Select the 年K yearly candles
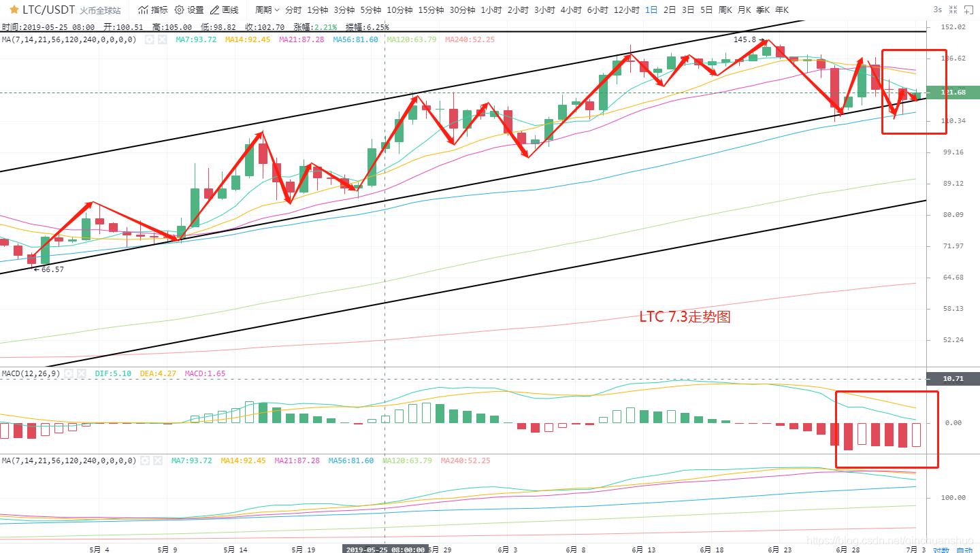The width and height of the screenshot is (980, 553). (782, 10)
